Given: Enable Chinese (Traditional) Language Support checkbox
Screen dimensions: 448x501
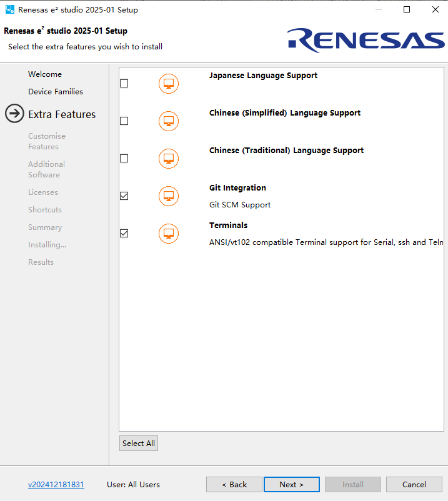Looking at the screenshot, I should (124, 158).
